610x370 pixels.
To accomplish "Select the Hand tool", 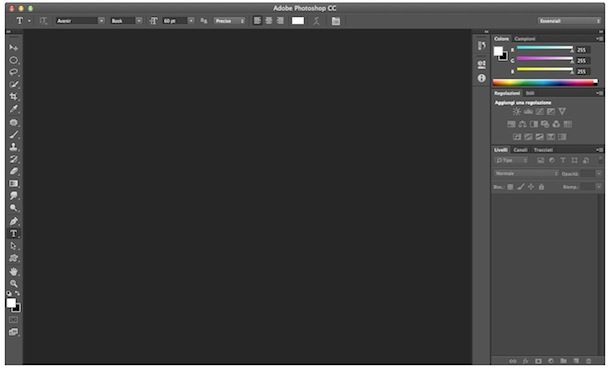I will [14, 271].
